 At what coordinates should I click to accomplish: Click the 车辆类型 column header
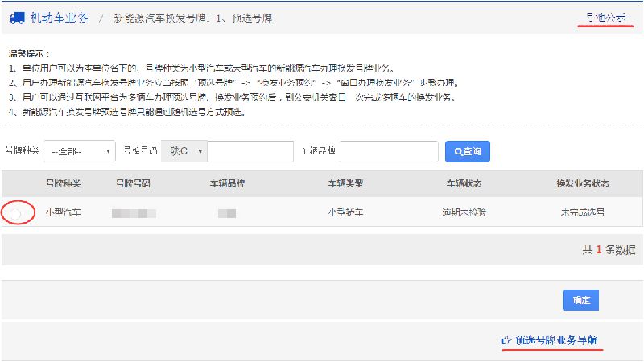point(345,183)
